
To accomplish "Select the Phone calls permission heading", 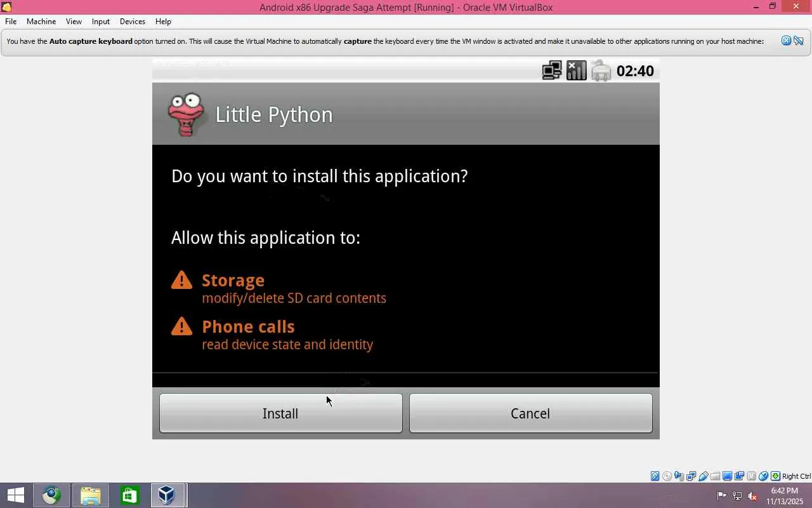I will click(248, 326).
